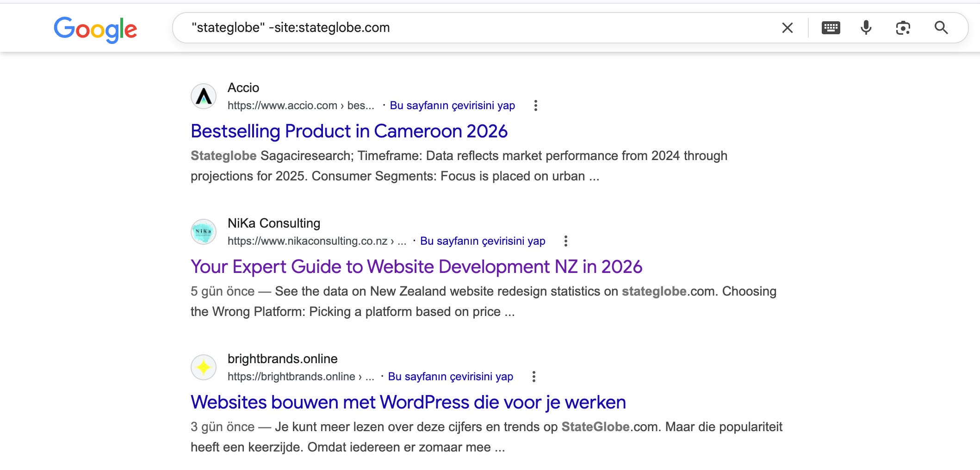The width and height of the screenshot is (980, 470).
Task: Translate the Accio page link
Action: point(452,105)
